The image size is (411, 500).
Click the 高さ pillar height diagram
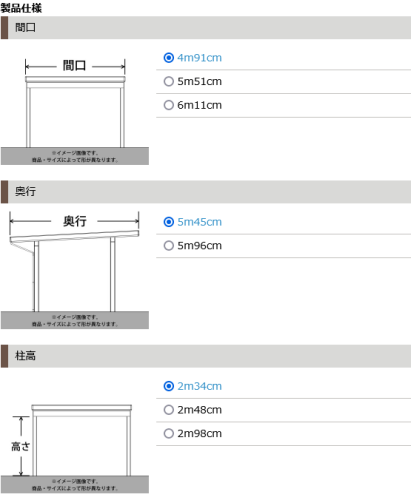pyautogui.click(x=75, y=449)
